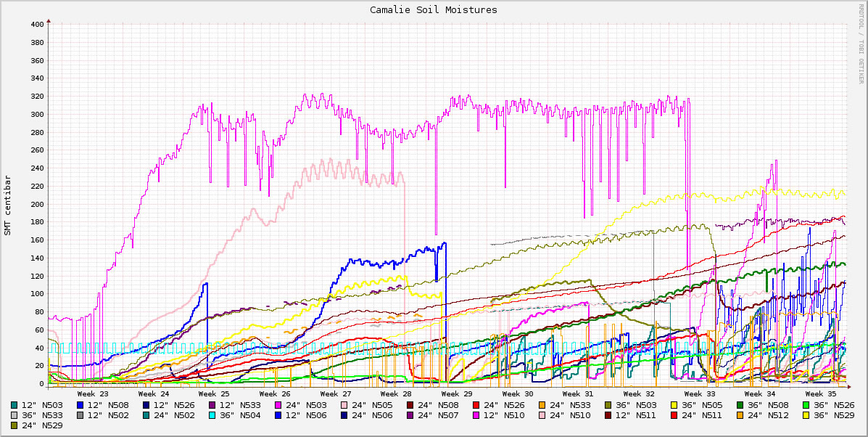Select the 36" N504 cyan legend swatch
The image size is (868, 437).
coord(212,415)
